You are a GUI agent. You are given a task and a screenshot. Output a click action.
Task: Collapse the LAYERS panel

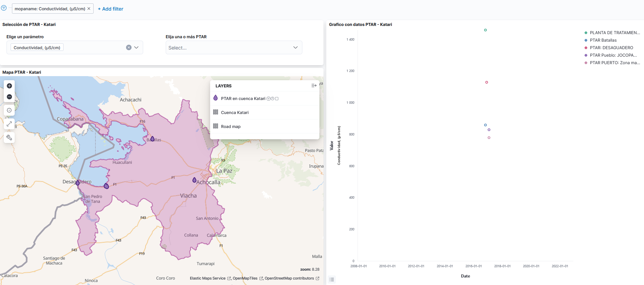(x=314, y=86)
